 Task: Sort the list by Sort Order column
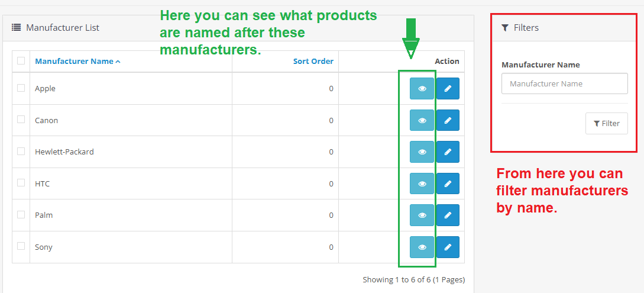(313, 61)
